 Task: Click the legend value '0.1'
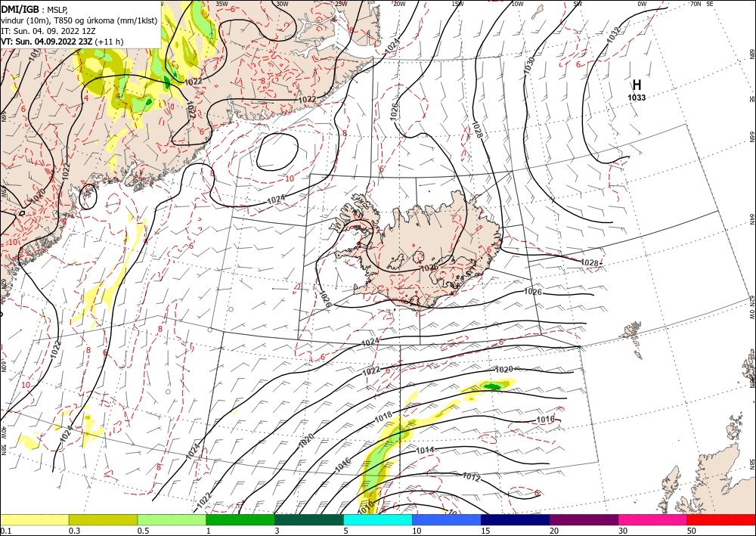click(5, 531)
